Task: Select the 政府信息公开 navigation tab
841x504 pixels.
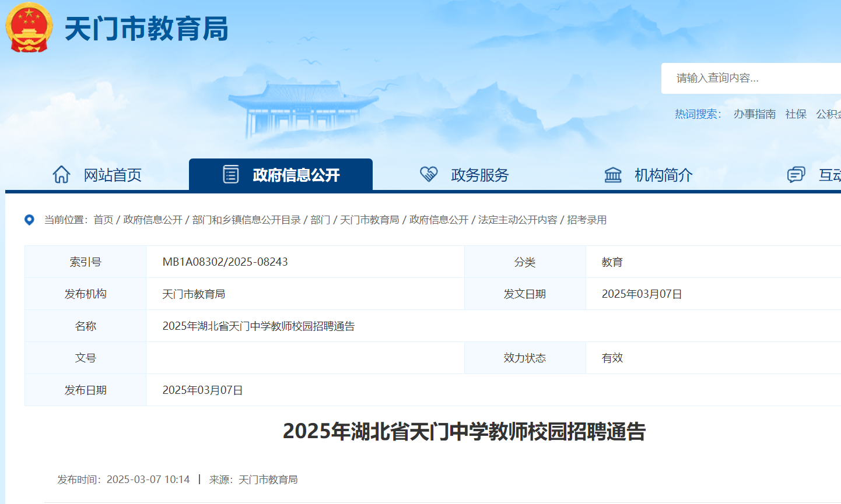Action: pos(281,174)
